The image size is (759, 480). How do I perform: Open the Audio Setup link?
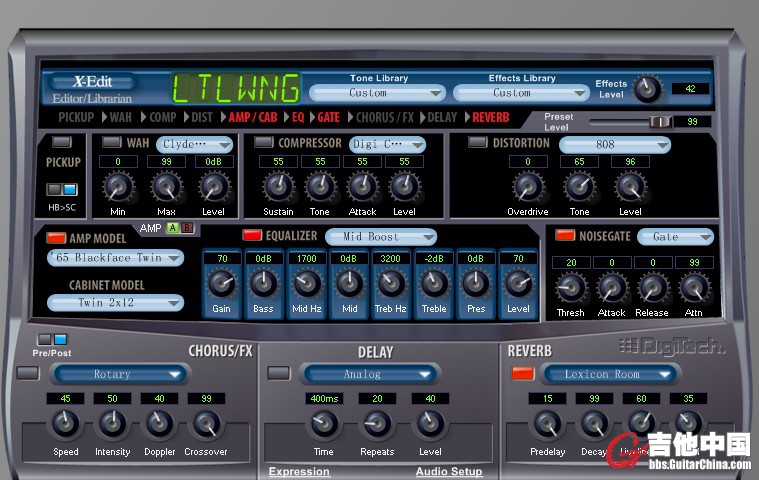(x=449, y=471)
